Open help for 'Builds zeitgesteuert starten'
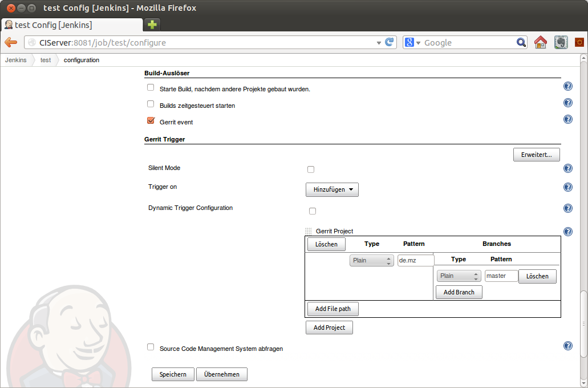This screenshot has height=388, width=588. pos(568,103)
